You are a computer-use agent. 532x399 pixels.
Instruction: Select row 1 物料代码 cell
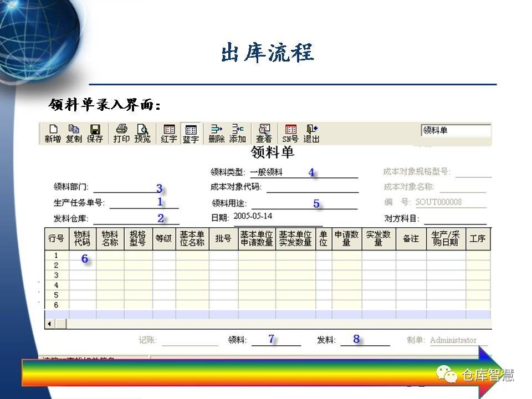coord(82,255)
